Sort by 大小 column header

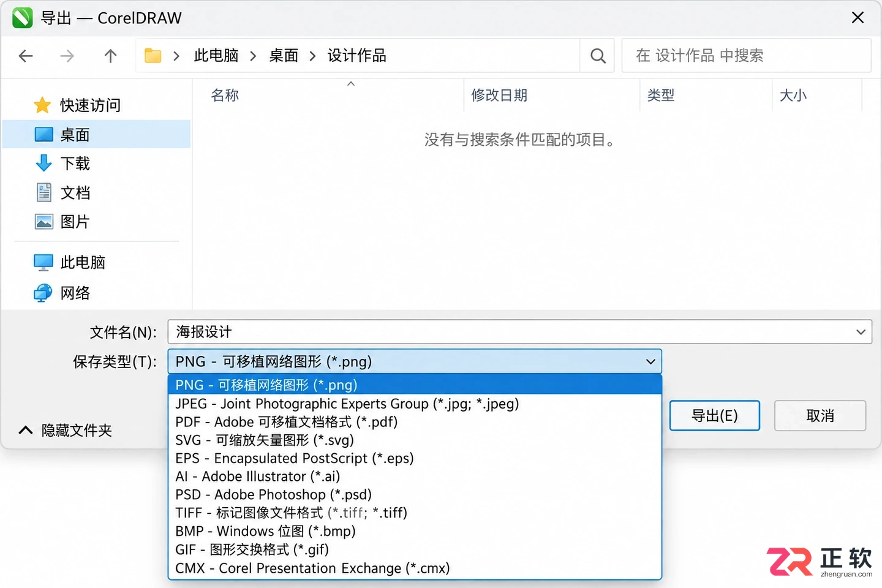793,95
